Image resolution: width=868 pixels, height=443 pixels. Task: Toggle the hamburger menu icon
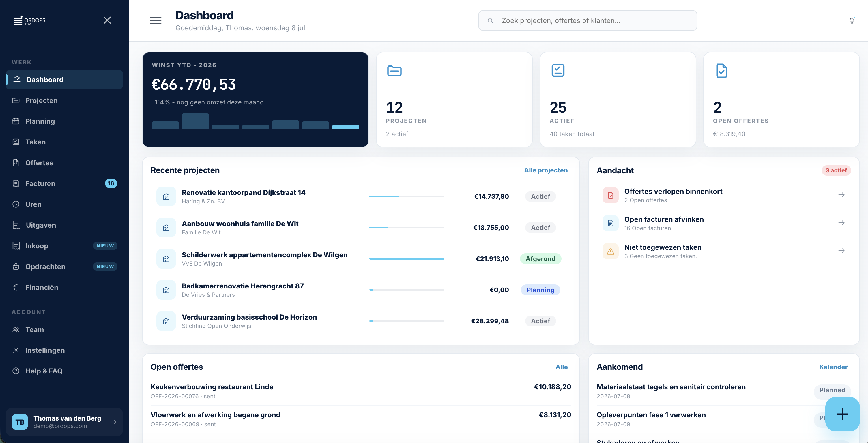click(x=156, y=20)
